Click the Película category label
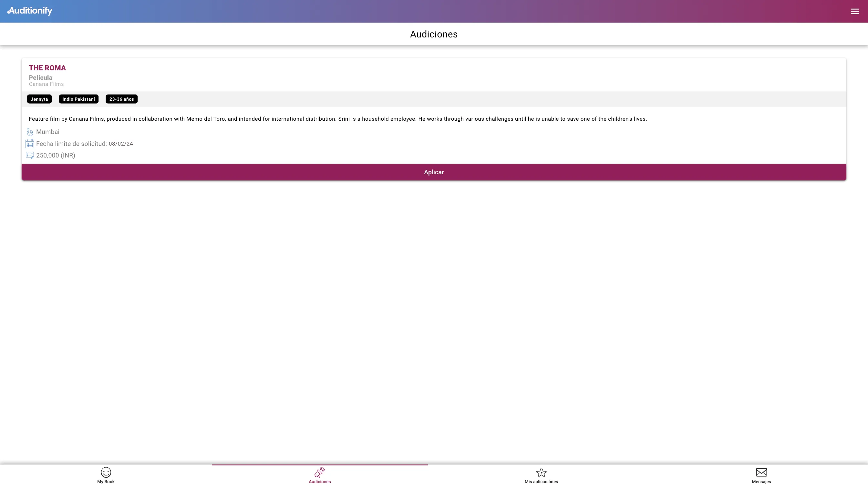 click(40, 77)
